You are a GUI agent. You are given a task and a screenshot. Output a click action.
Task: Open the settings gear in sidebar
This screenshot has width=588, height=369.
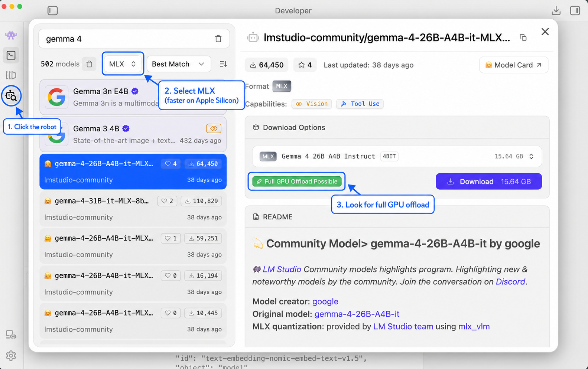[11, 356]
